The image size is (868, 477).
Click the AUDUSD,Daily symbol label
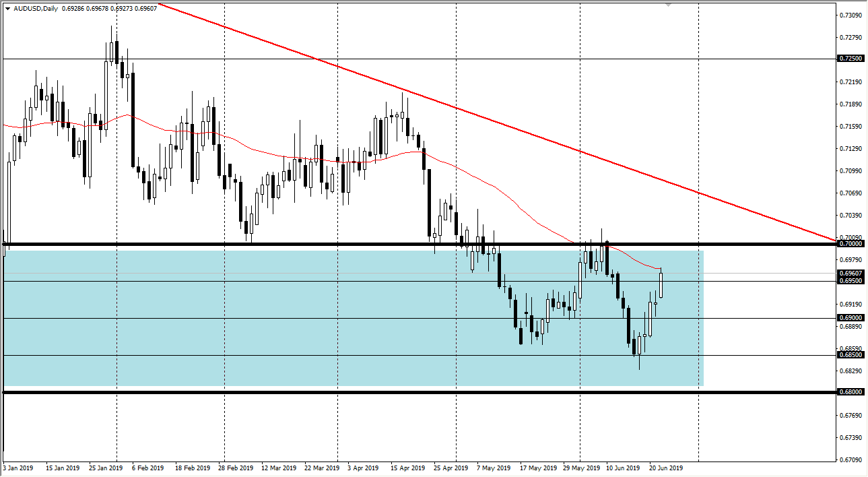pyautogui.click(x=36, y=9)
